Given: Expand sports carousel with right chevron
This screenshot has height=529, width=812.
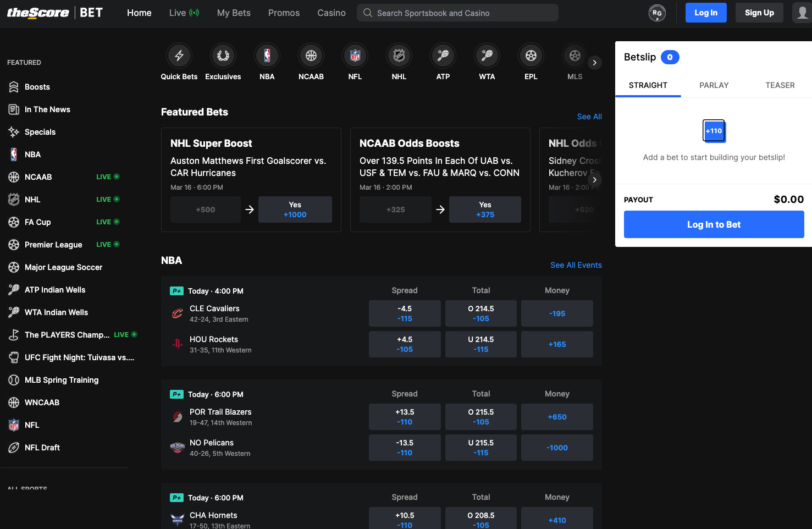Looking at the screenshot, I should (x=594, y=63).
